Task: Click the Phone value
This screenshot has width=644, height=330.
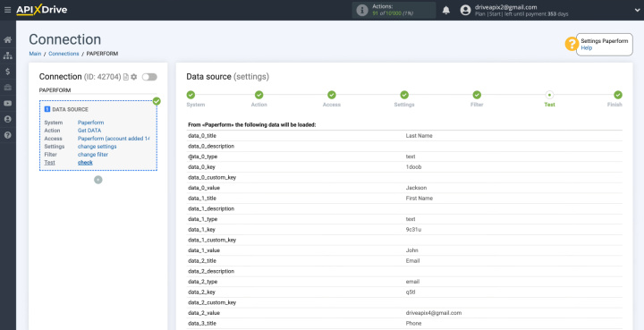Action: (x=412, y=324)
